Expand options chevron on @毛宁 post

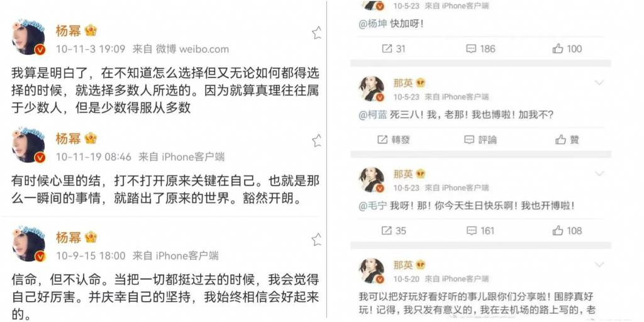click(x=599, y=174)
